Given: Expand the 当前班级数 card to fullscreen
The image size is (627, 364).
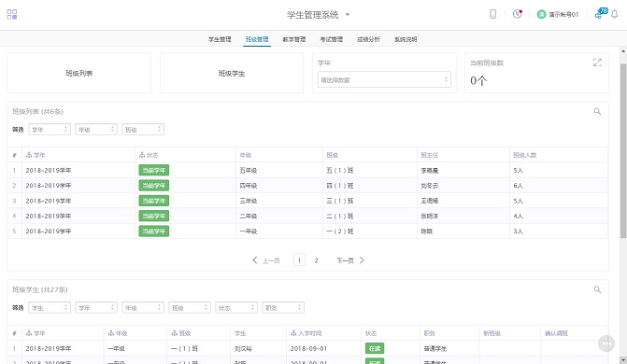Looking at the screenshot, I should pyautogui.click(x=597, y=63).
